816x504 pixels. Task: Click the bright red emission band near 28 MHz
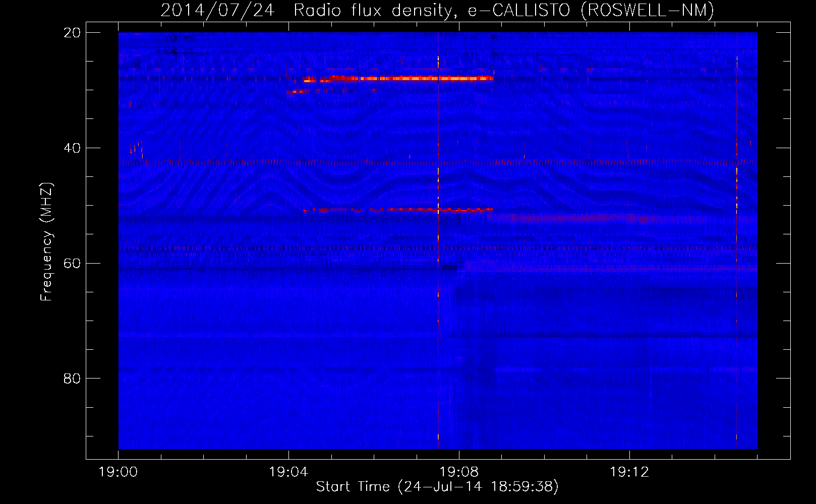[x=398, y=79]
